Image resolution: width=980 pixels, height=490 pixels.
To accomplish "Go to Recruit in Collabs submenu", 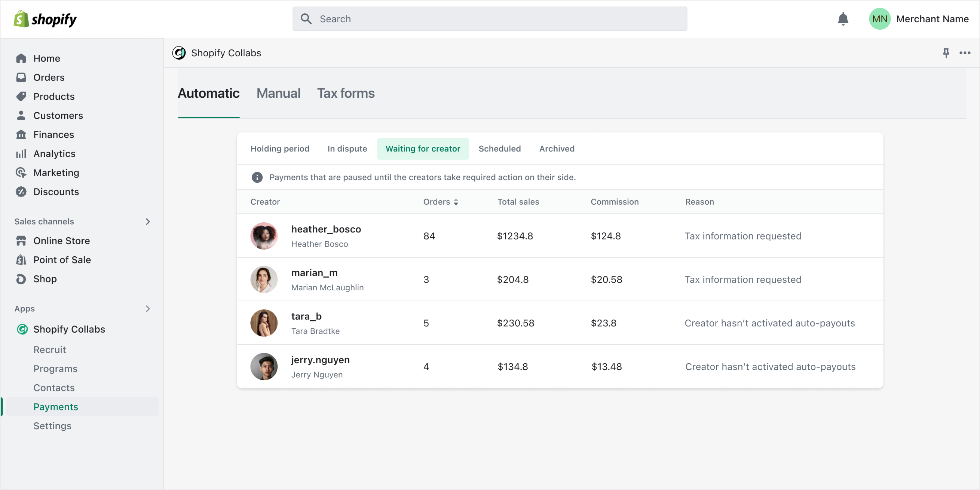I will [49, 350].
